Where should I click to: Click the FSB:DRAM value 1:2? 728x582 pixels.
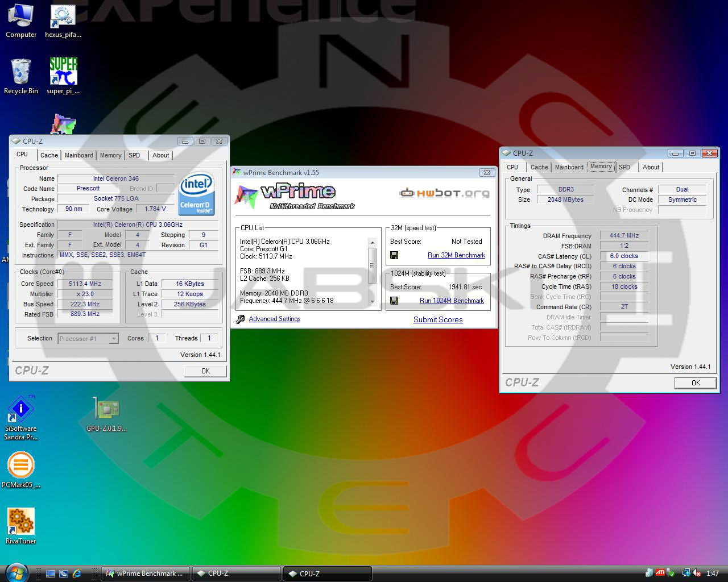(x=624, y=246)
